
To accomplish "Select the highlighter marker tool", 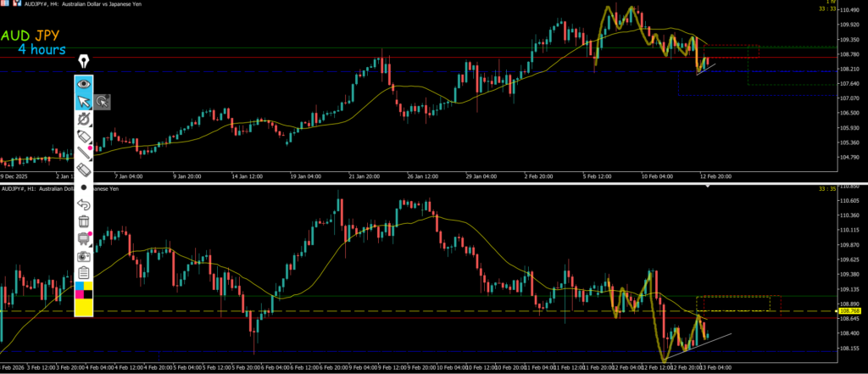I will pos(84,136).
